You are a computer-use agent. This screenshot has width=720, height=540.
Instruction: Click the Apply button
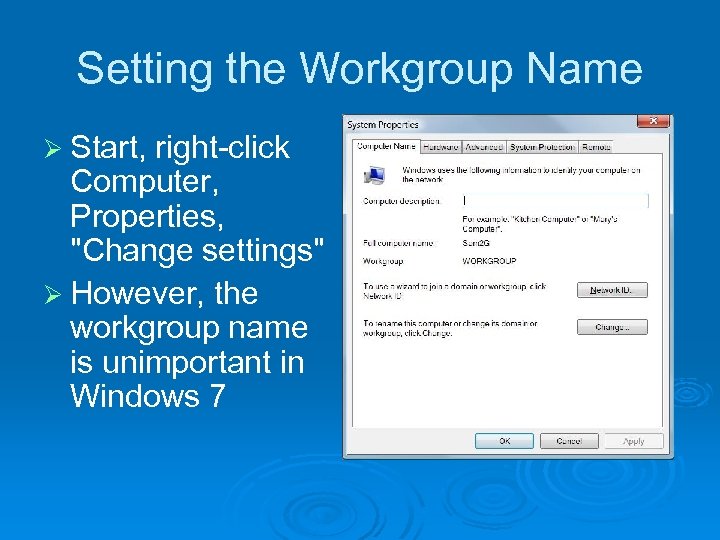tap(634, 441)
